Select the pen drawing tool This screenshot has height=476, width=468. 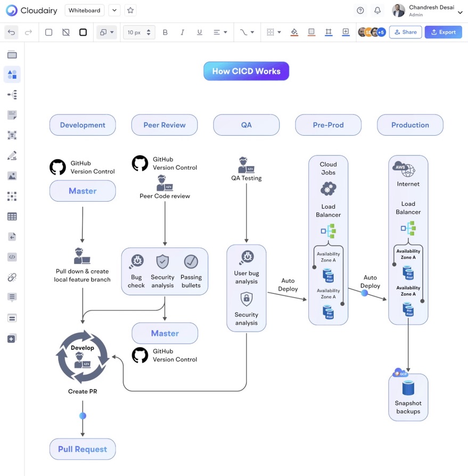(x=12, y=155)
